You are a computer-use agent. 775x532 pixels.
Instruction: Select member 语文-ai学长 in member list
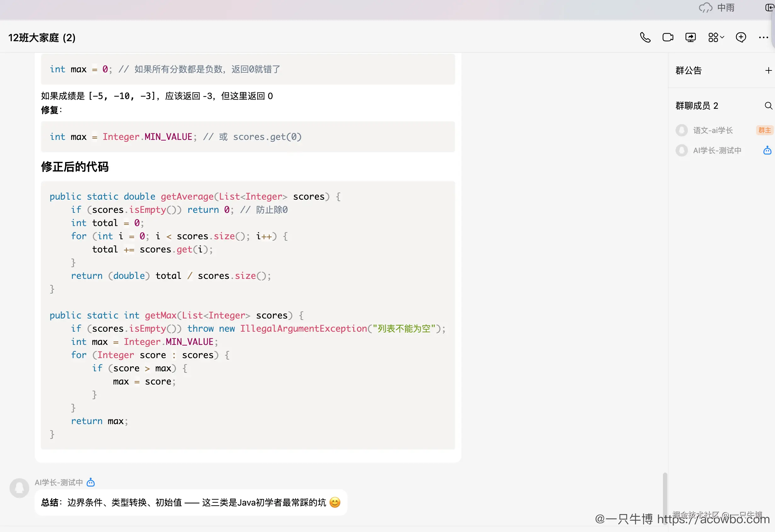(713, 130)
